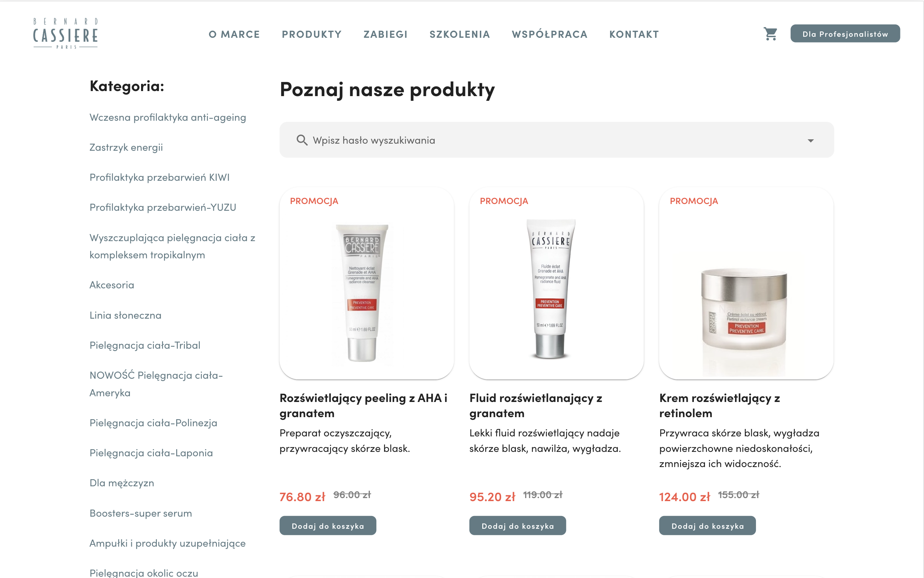Navigate to the KONTAKT page
The height and width of the screenshot is (578, 924).
634,34
